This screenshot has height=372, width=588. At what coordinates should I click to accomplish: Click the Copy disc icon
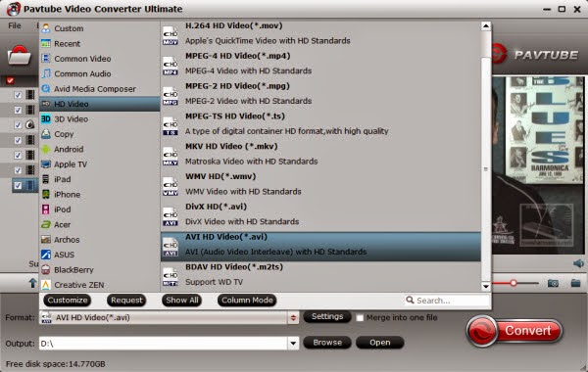tap(46, 134)
